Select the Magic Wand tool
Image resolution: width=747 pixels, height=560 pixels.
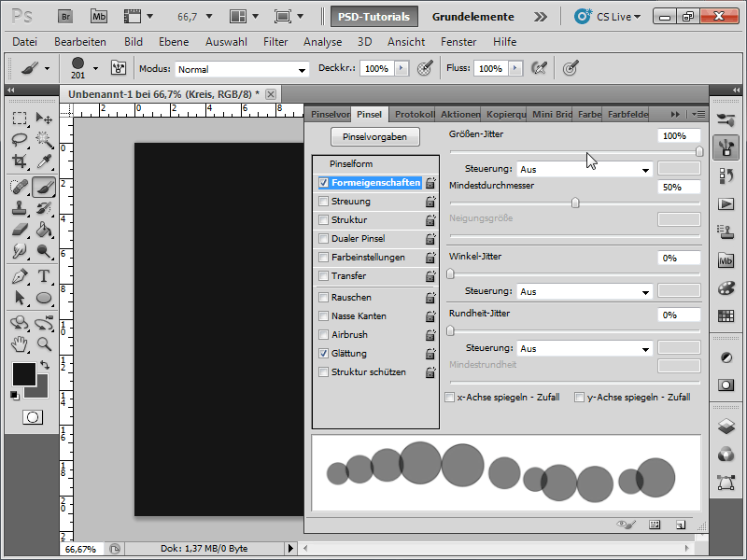click(44, 139)
